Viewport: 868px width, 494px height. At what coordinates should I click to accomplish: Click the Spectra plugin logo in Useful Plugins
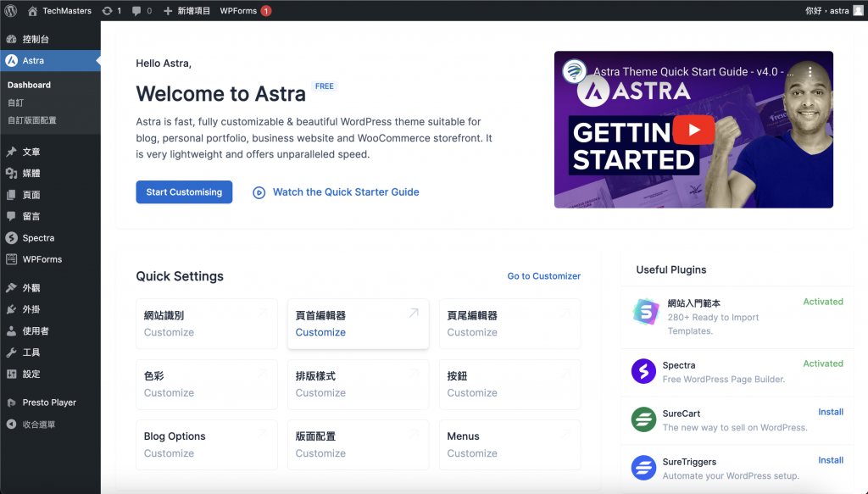pos(644,371)
